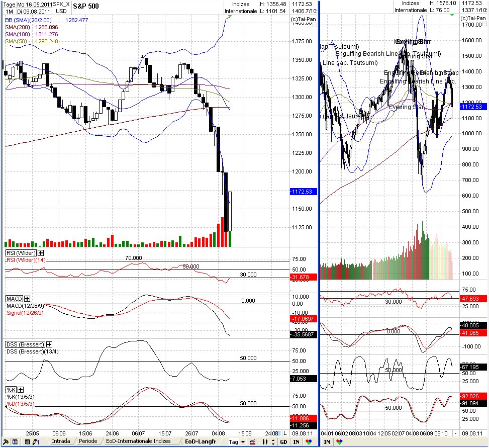
Task: Click the USD currency cell
Action: 61,11
